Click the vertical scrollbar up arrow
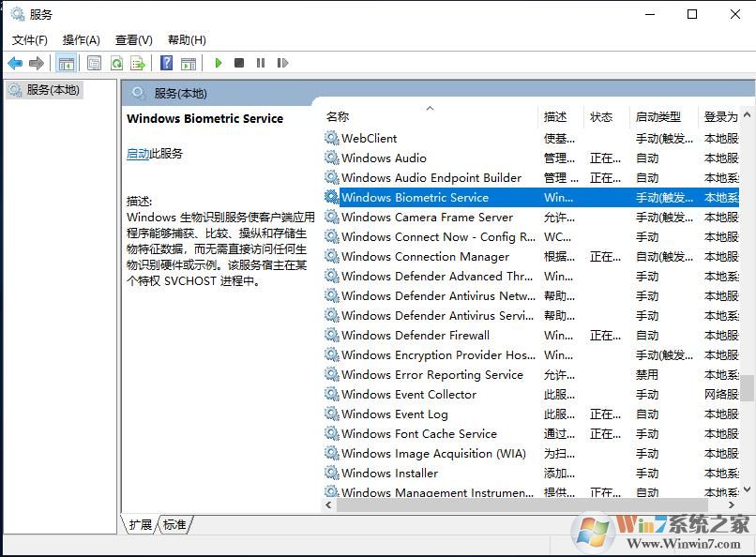This screenshot has width=756, height=557. 748,114
